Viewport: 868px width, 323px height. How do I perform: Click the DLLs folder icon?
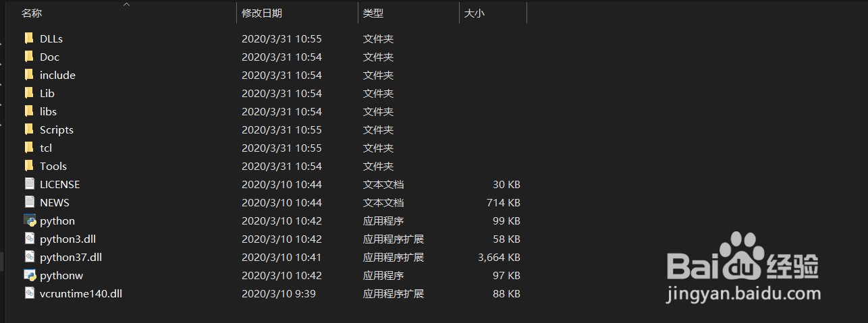[29, 38]
